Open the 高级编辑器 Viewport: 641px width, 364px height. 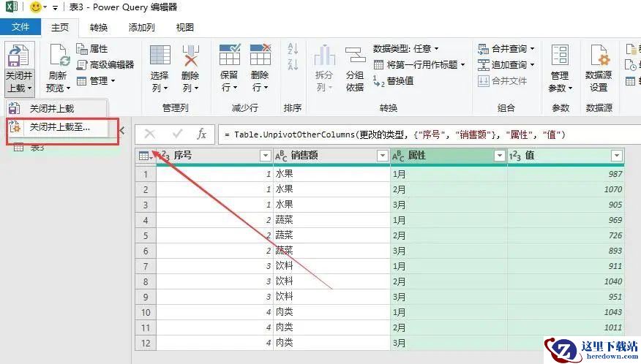(x=105, y=64)
